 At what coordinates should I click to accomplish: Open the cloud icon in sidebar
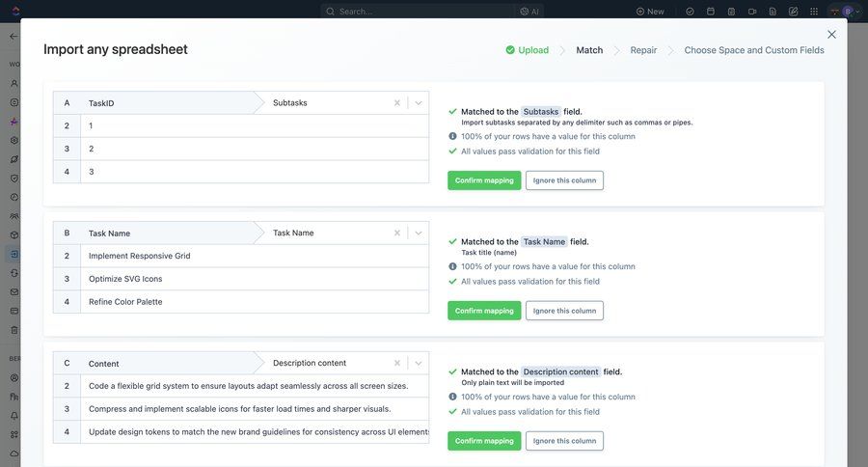point(14,453)
